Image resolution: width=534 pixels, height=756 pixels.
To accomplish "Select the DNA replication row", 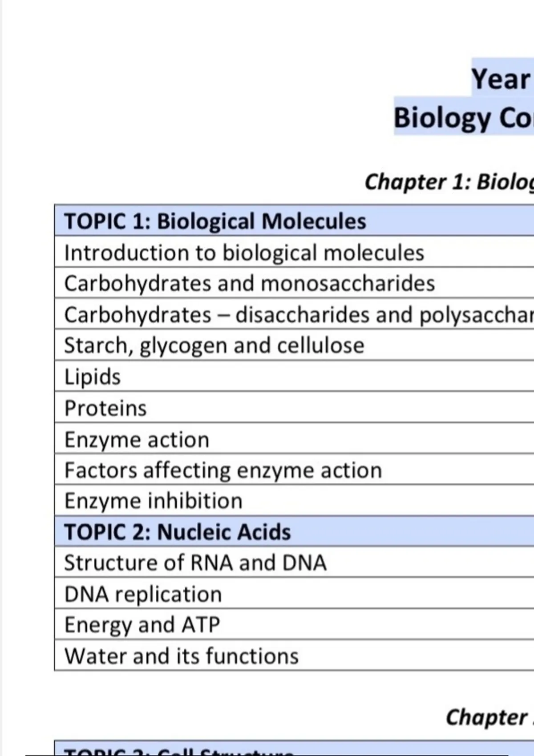I will 143,594.
